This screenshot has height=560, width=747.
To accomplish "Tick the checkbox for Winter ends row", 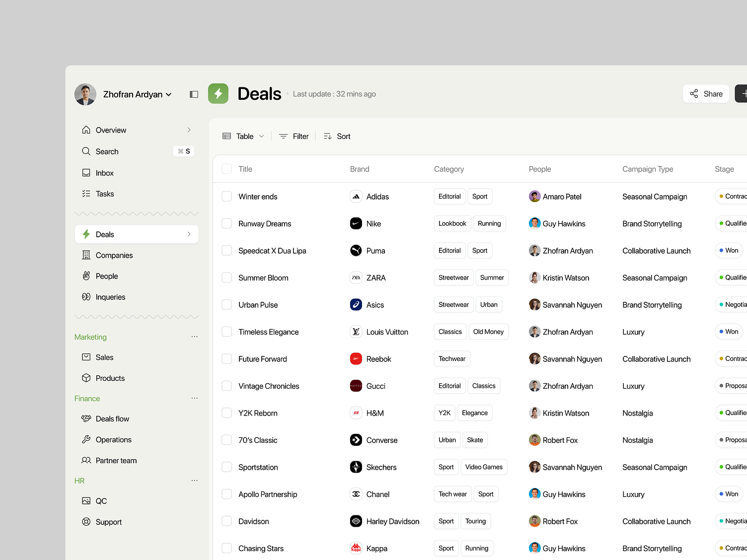I will coord(226,197).
